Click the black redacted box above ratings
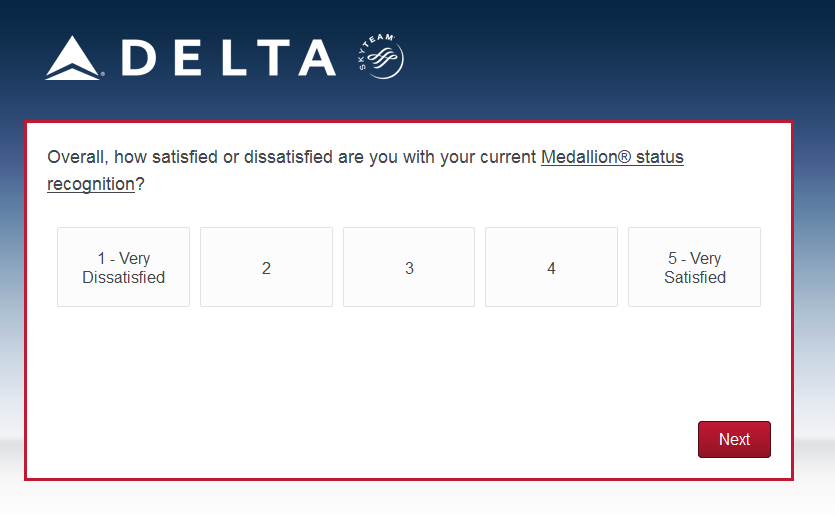 tap(90, 210)
